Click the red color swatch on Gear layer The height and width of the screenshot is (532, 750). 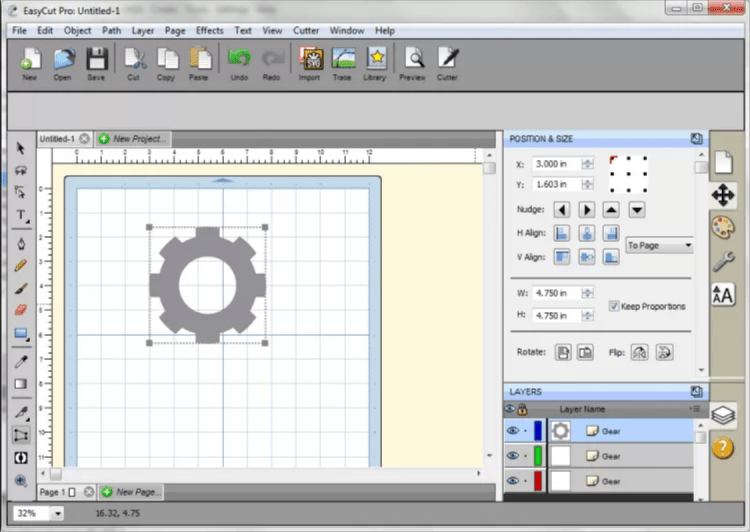point(538,481)
